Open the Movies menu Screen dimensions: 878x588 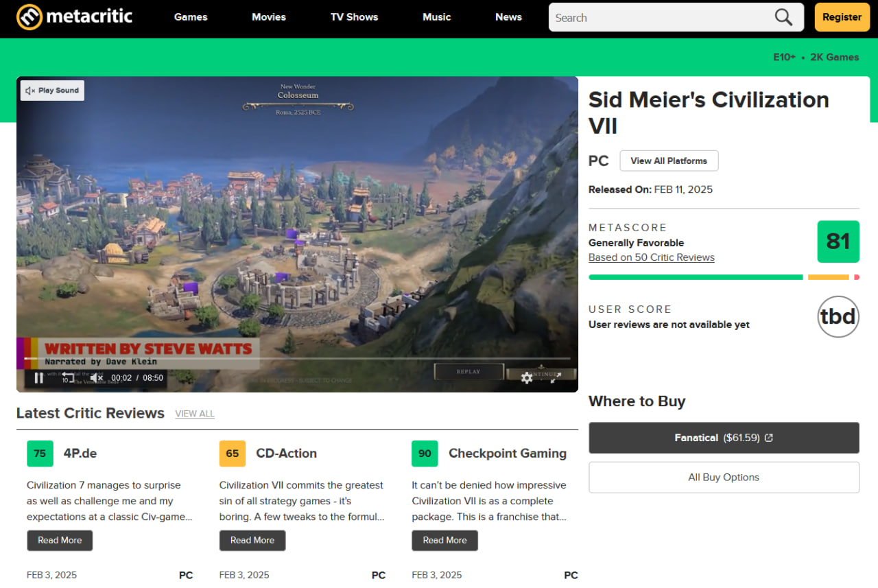click(269, 17)
